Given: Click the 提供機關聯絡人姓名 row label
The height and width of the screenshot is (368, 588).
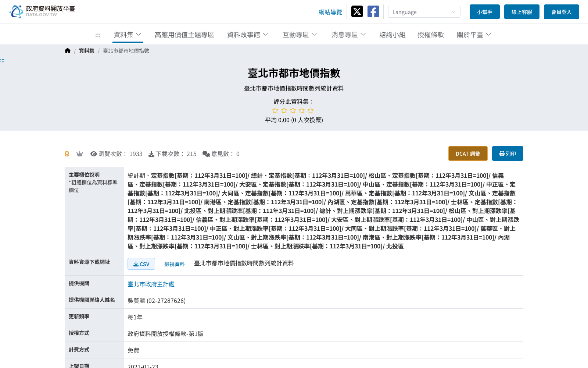Looking at the screenshot, I should click(92, 300).
